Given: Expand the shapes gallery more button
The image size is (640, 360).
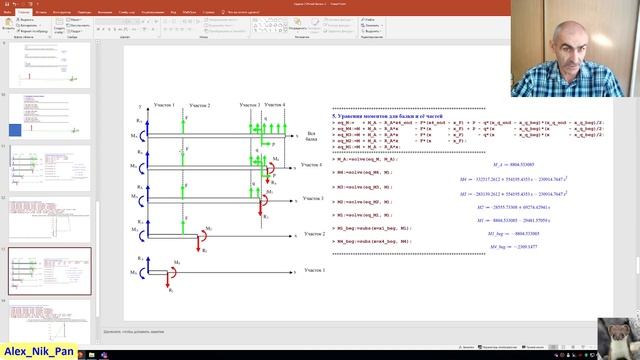Looking at the screenshot, I should tap(286, 31).
